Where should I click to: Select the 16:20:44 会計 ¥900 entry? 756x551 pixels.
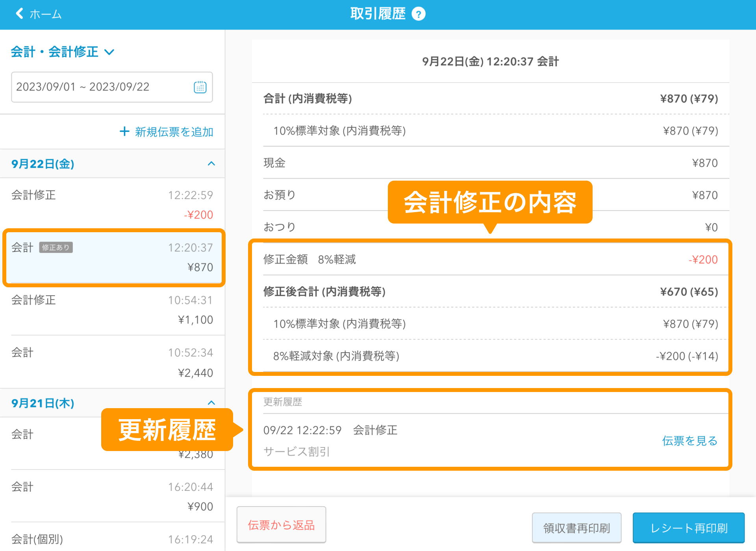[112, 496]
